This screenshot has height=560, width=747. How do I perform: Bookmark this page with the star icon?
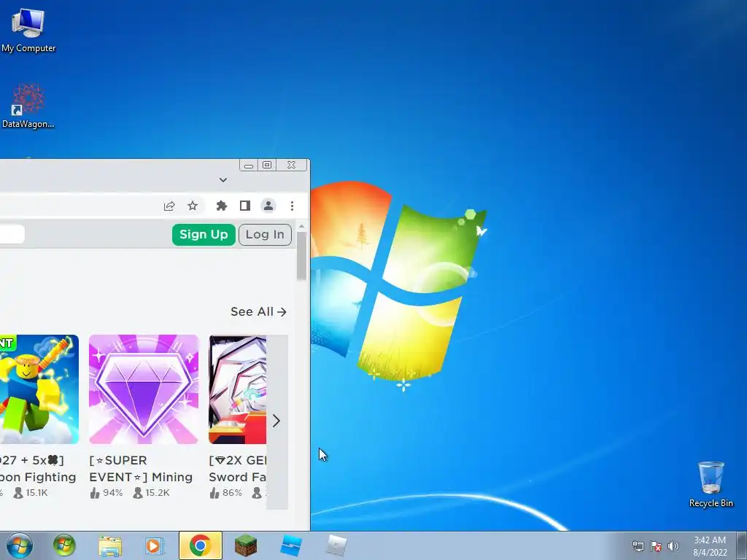[193, 206]
